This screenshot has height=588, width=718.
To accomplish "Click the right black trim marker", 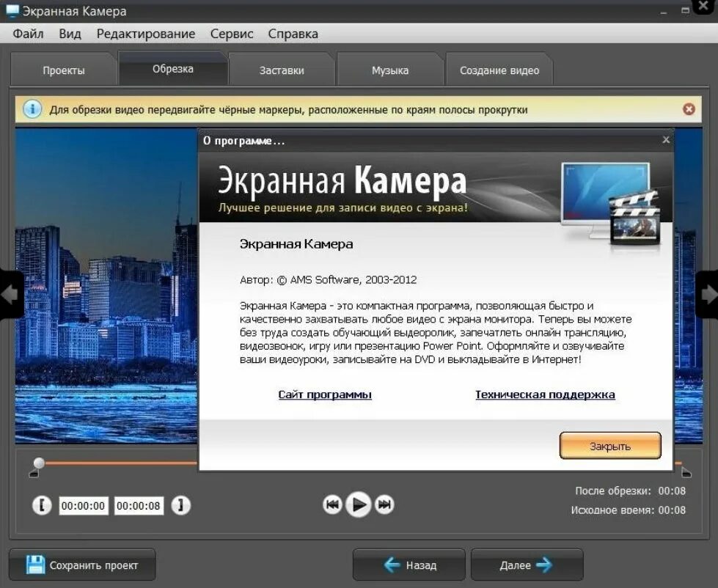I will [686, 473].
